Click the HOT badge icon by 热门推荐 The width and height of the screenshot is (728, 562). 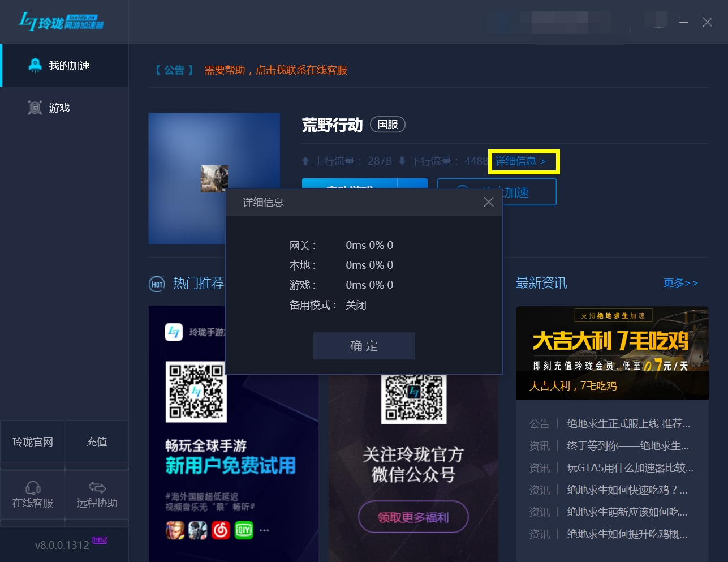tap(157, 284)
